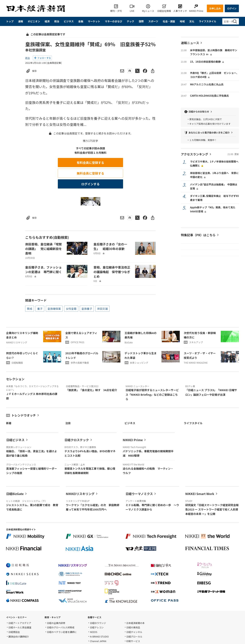The width and height of the screenshot is (245, 644).
Task: Open the NIKKEI Prime icon
Action: pos(196,6)
